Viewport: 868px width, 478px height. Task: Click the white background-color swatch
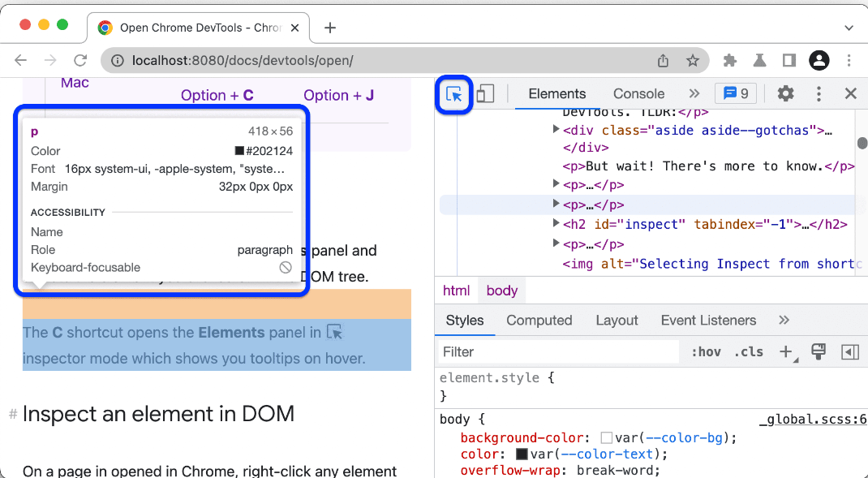[606, 437]
